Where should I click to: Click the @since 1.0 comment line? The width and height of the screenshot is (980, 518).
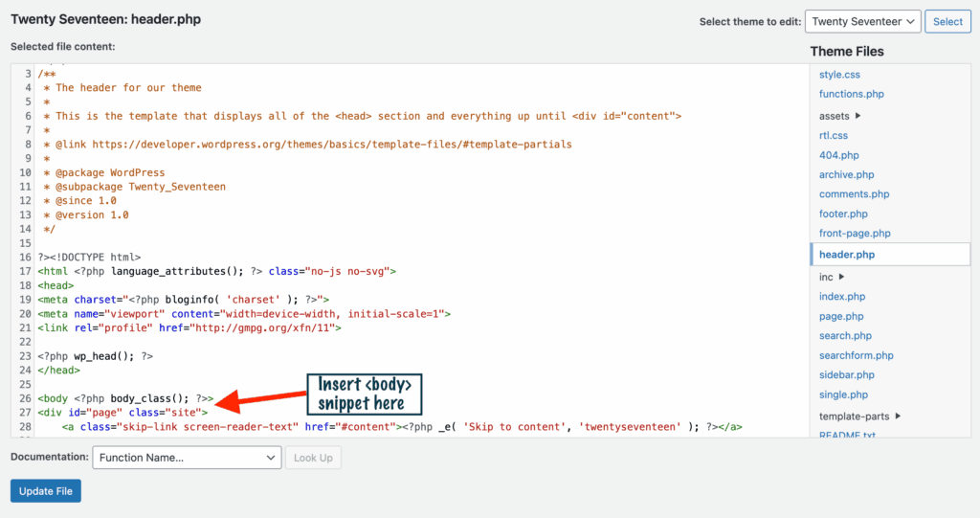pyautogui.click(x=80, y=201)
